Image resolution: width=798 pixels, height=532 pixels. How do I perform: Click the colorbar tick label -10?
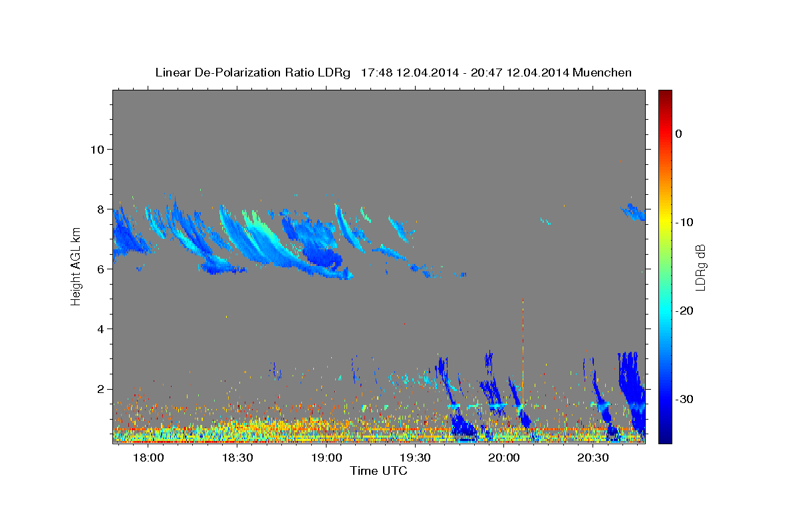point(684,222)
